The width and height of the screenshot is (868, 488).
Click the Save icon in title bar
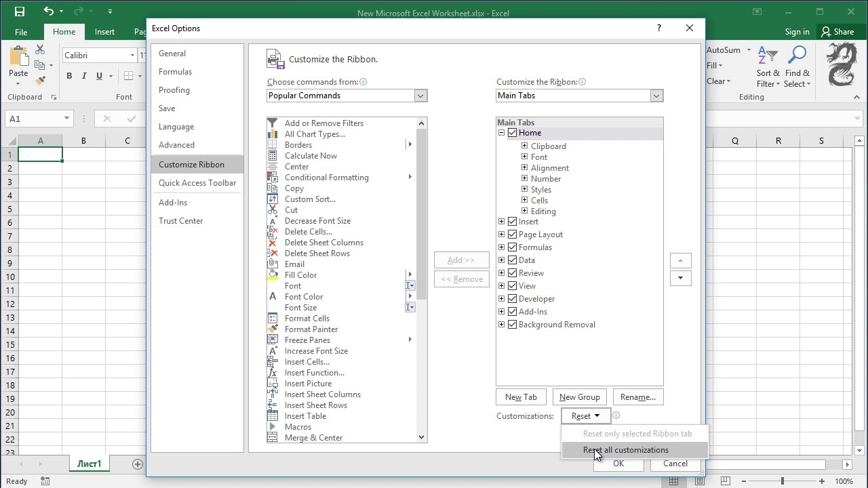click(x=19, y=12)
